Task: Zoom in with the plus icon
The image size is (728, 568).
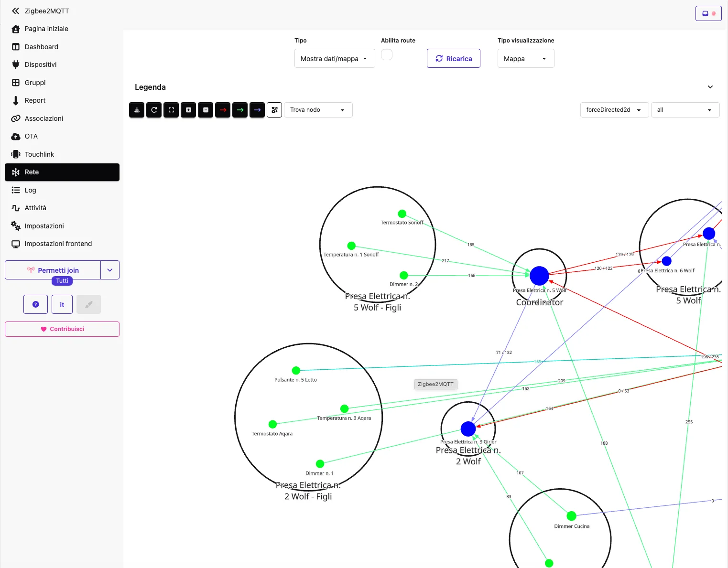Action: (x=188, y=110)
